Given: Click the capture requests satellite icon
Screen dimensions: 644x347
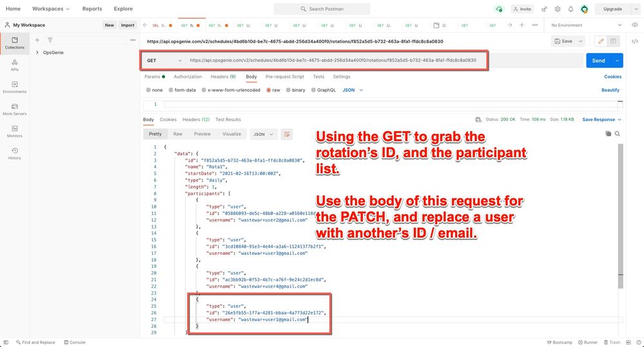Looking at the screenshot, I should point(544,9).
